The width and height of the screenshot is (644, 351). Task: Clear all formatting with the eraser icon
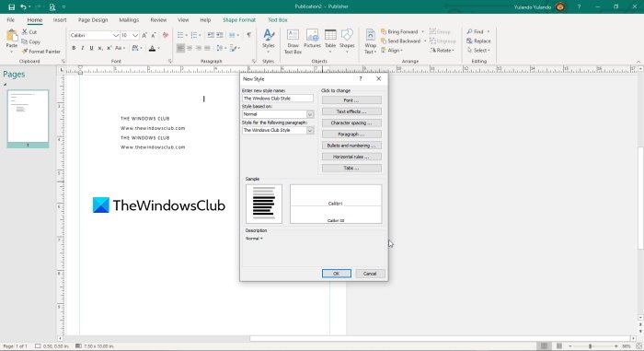166,35
